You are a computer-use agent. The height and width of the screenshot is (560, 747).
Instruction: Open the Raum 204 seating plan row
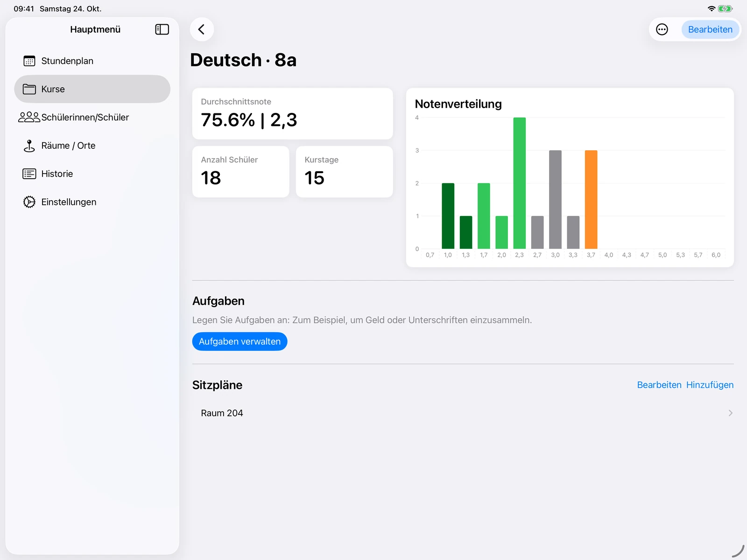[463, 413]
